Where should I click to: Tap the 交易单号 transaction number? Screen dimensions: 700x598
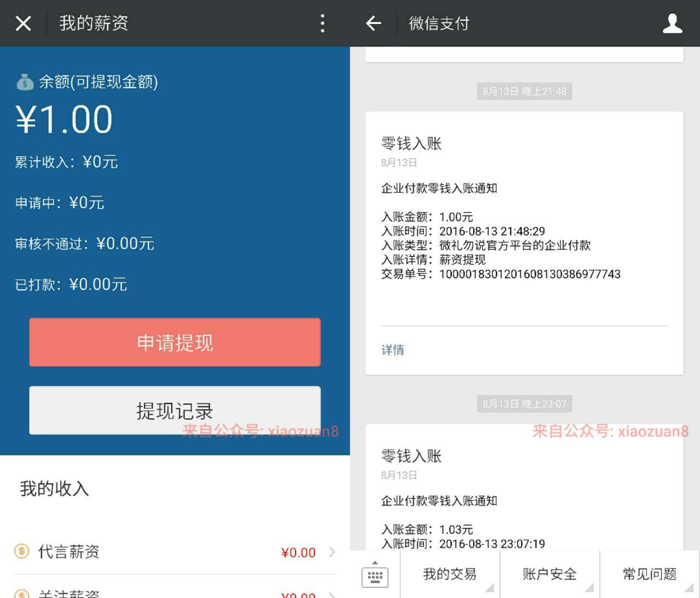(x=501, y=274)
